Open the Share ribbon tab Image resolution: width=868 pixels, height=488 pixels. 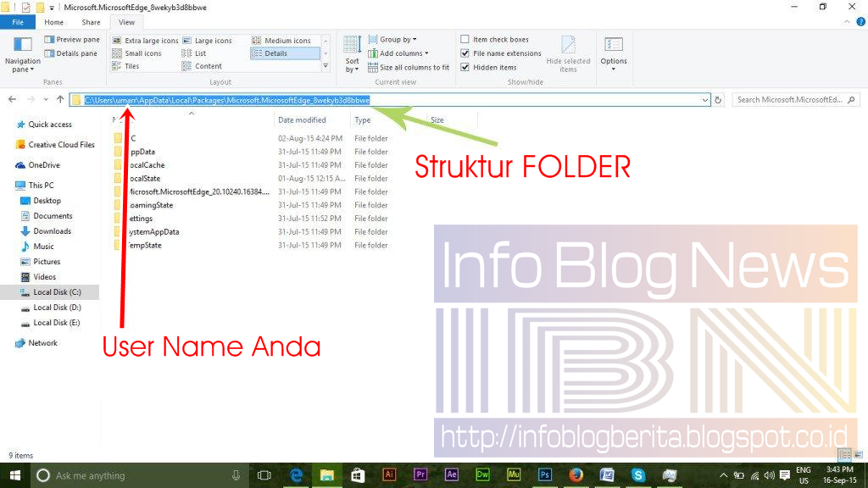(91, 22)
